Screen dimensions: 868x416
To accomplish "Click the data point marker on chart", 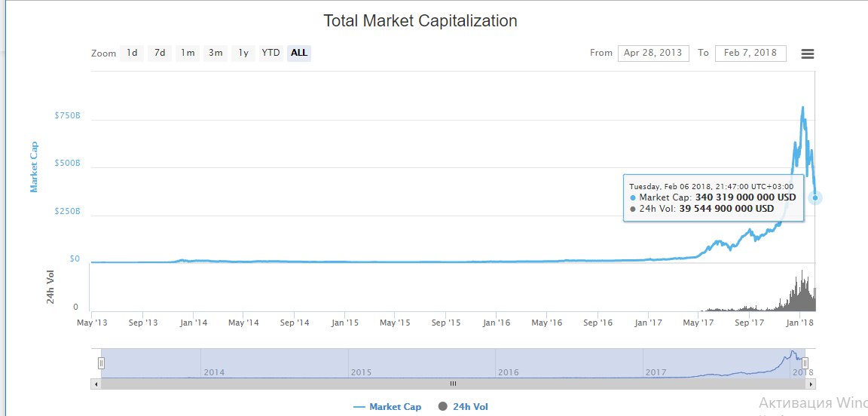I will [x=815, y=197].
